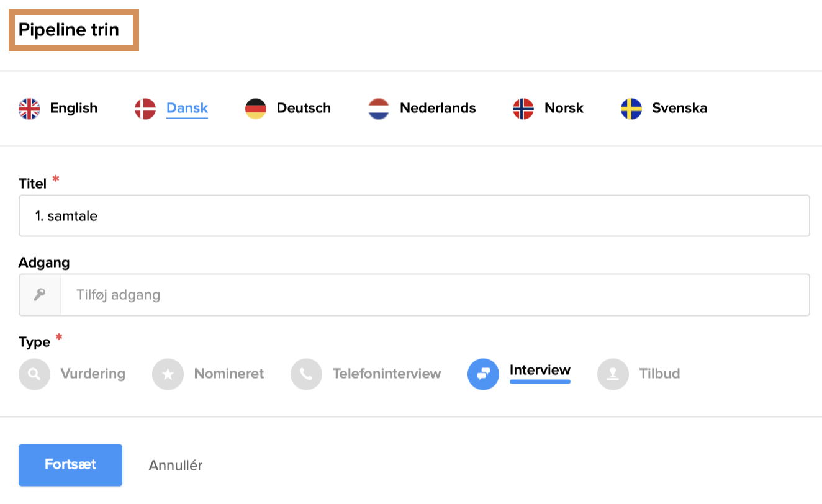This screenshot has width=822, height=504.
Task: Open the Tilføj adgang field
Action: tap(435, 295)
